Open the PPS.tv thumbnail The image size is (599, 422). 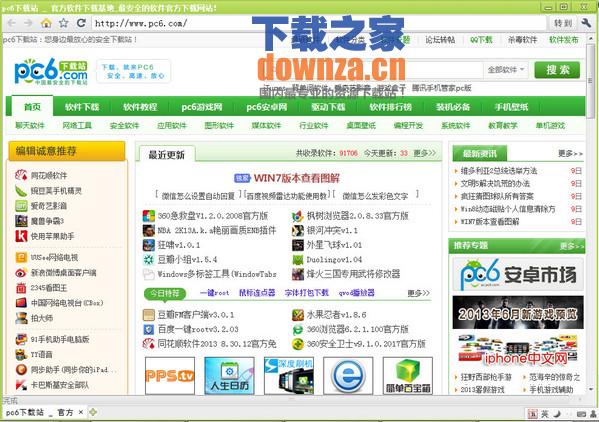pos(170,376)
